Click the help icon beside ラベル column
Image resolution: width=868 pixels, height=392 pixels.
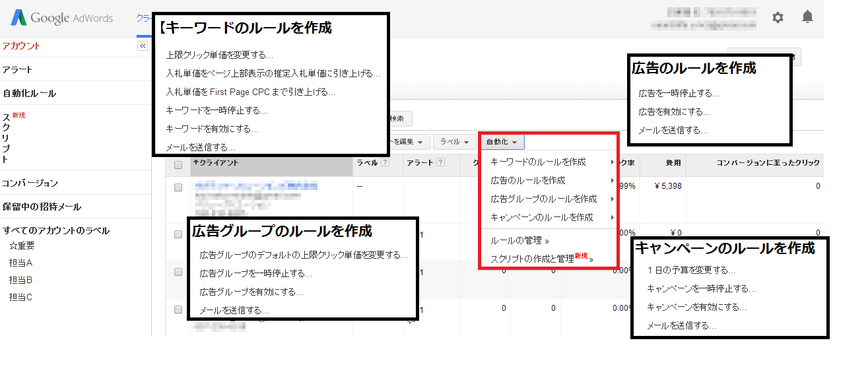(384, 163)
